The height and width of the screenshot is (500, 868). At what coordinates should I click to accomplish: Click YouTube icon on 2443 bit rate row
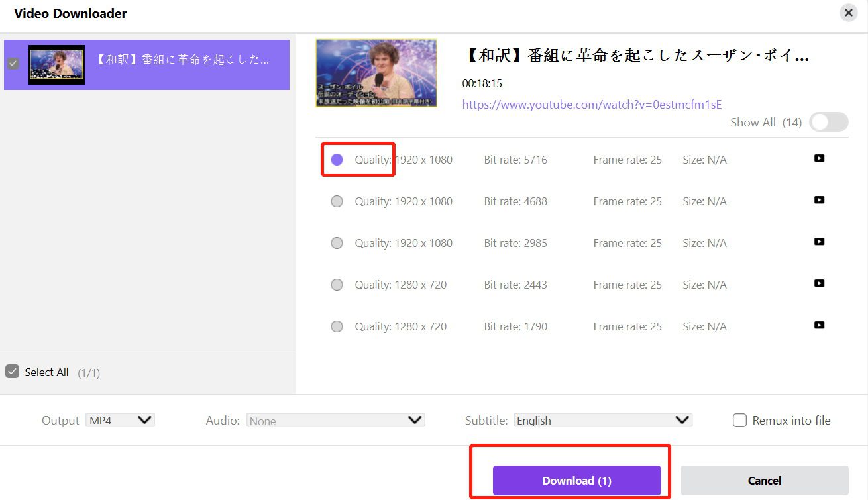(x=819, y=283)
